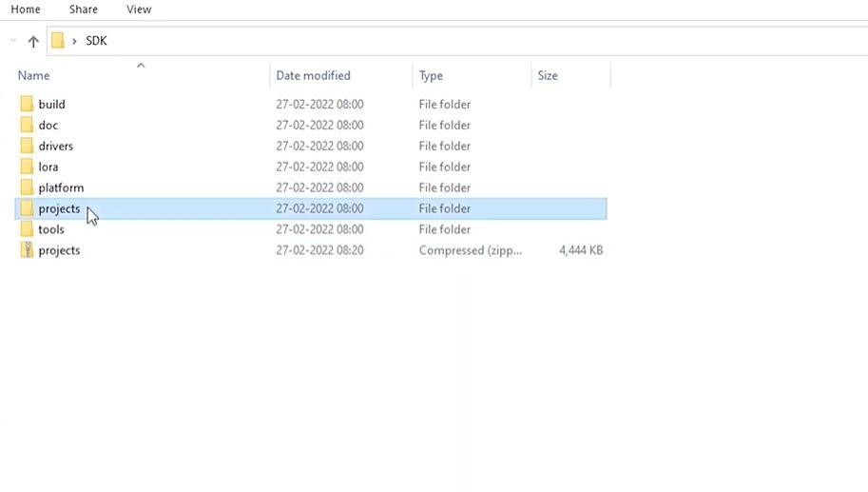Viewport: 868px width, 492px height.
Task: Select the drivers folder icon
Action: (27, 146)
